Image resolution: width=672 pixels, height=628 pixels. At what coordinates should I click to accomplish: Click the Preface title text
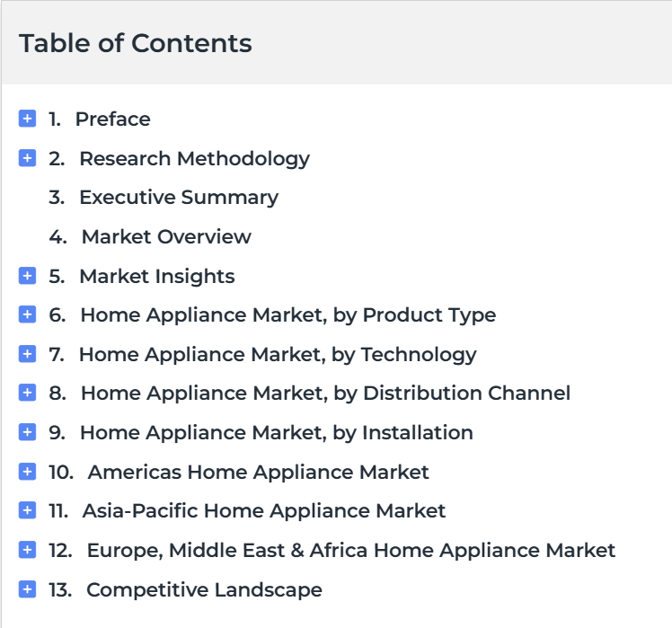pos(113,119)
